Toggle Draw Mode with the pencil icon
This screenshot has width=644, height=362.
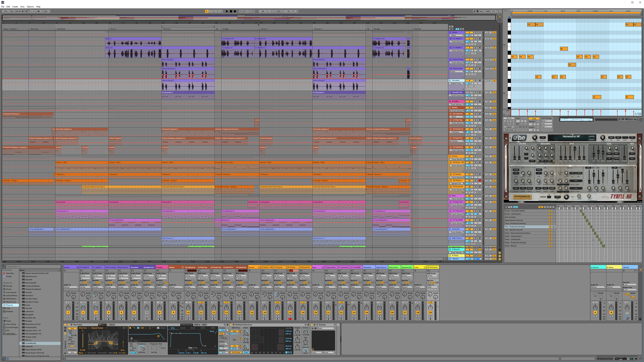click(474, 11)
